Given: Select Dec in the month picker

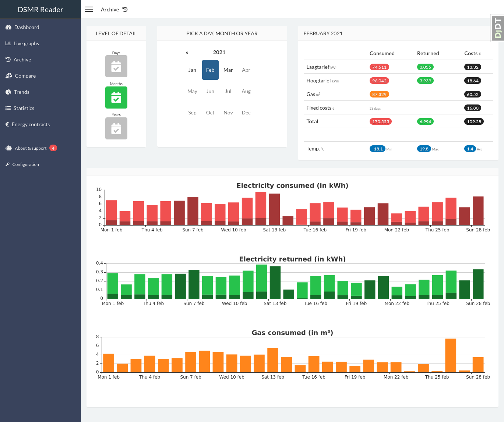Looking at the screenshot, I should (246, 113).
